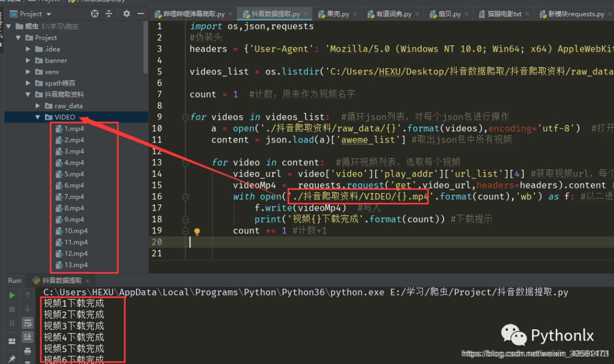Toggle scroll to end in Run console

click(x=27, y=337)
